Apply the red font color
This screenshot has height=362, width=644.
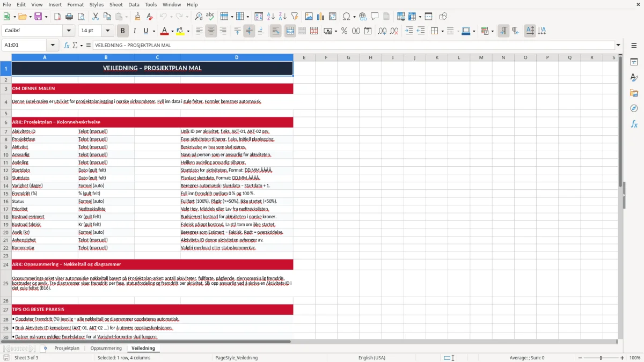(x=165, y=31)
